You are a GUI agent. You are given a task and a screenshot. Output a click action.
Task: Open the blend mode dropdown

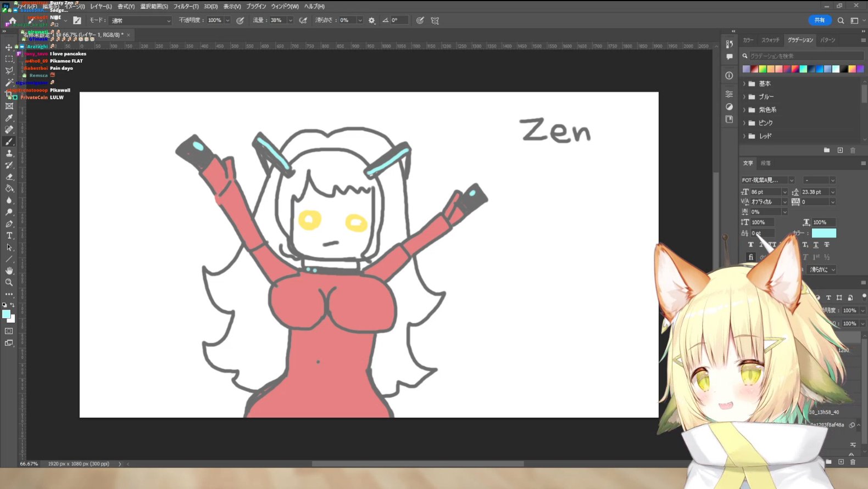click(x=141, y=20)
